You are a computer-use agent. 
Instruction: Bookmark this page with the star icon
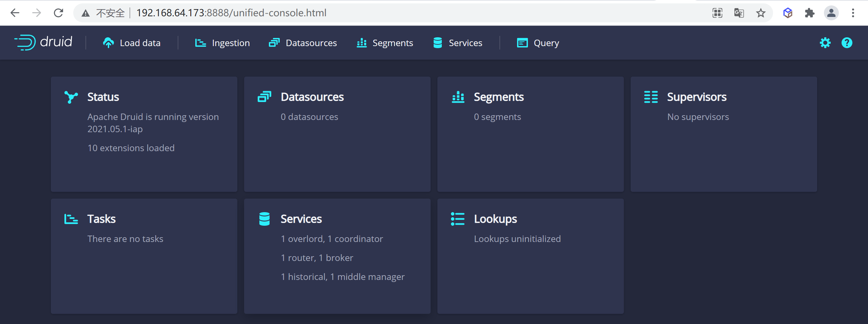click(761, 13)
